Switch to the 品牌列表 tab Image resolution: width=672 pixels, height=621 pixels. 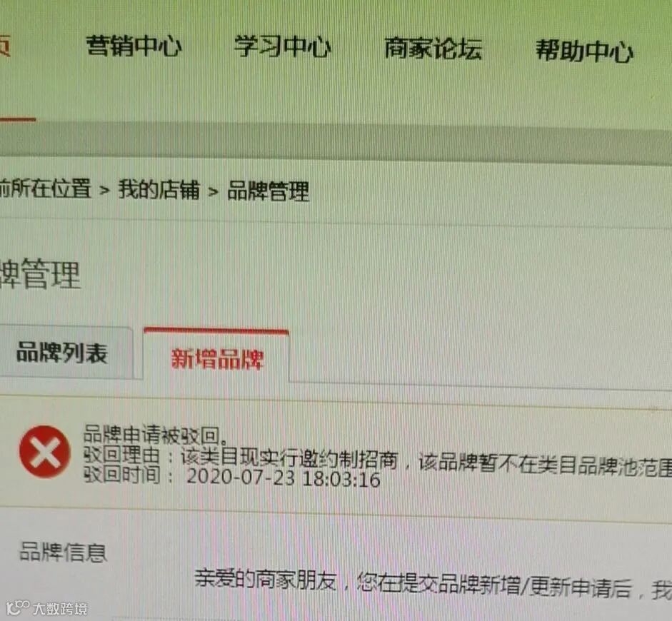[63, 353]
